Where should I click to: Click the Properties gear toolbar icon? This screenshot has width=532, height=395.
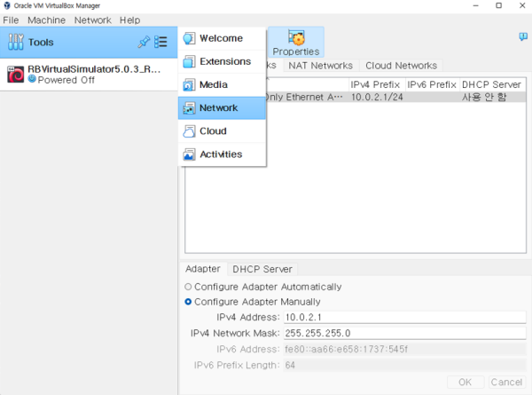point(296,37)
